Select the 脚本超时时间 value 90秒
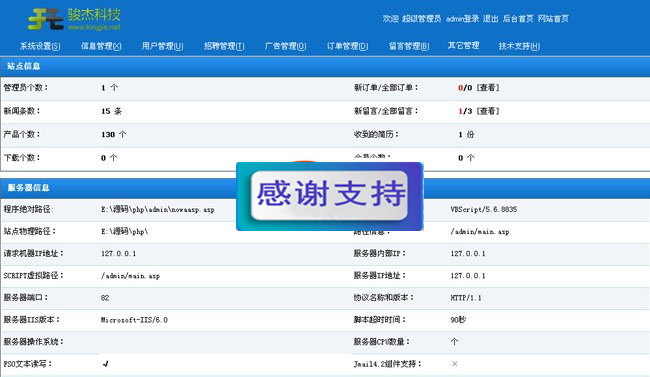650x377 pixels. pos(458,320)
